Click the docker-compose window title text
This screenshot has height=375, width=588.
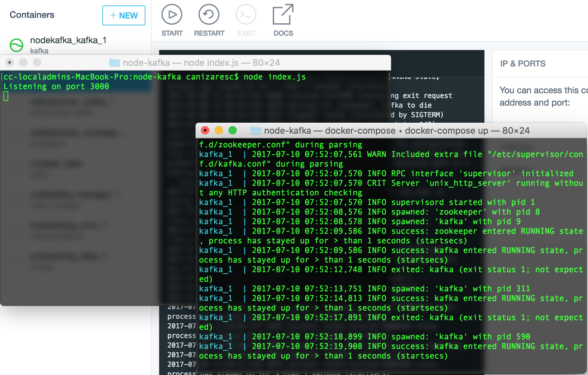tap(397, 130)
